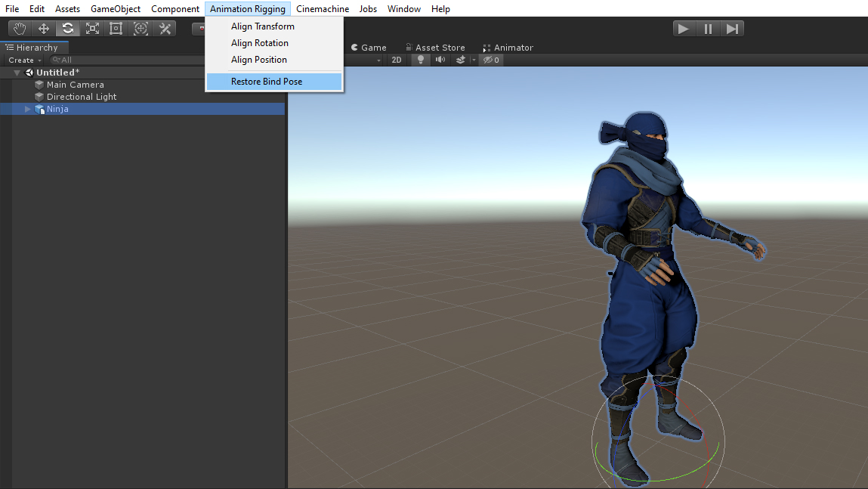The height and width of the screenshot is (489, 868).
Task: Toggle 2D scene view mode
Action: click(x=397, y=60)
